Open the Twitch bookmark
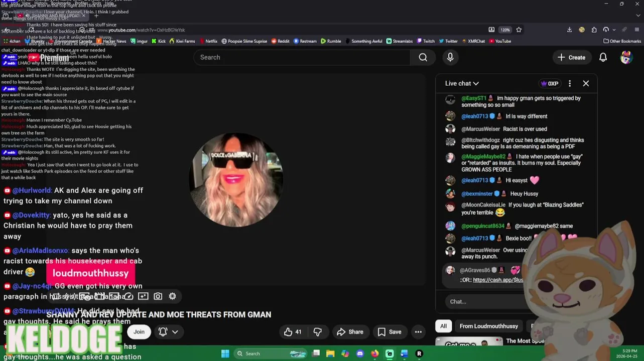644x361 pixels. 425,41
